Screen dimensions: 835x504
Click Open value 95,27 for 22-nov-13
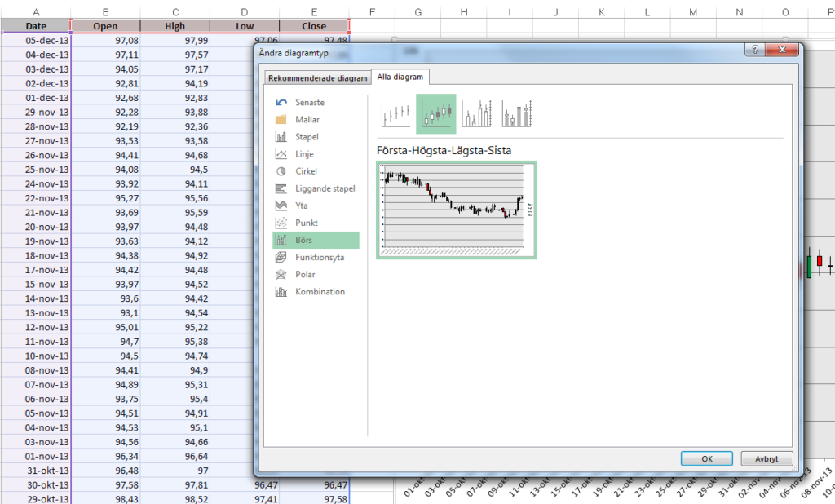[105, 198]
